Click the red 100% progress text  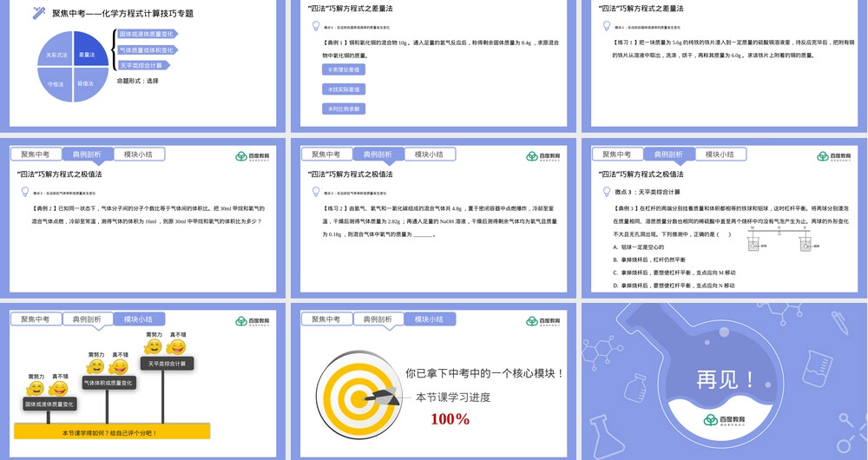point(450,419)
